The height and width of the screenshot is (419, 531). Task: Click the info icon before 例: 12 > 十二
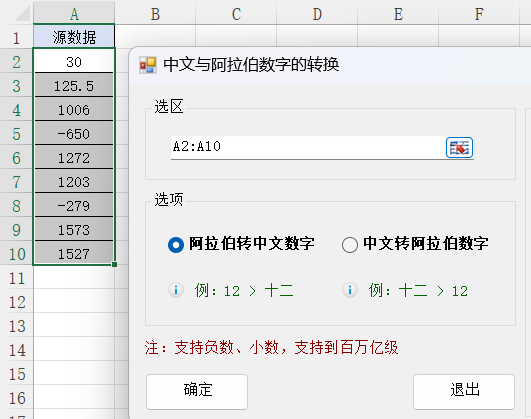[x=176, y=290]
